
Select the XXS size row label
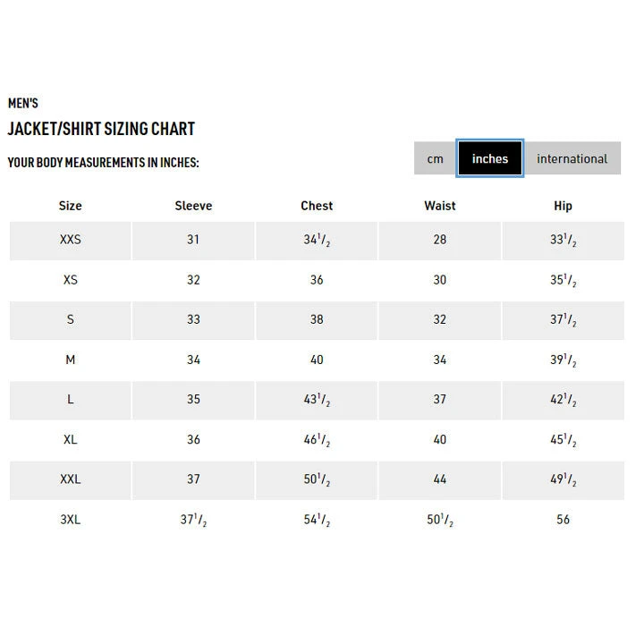70,240
